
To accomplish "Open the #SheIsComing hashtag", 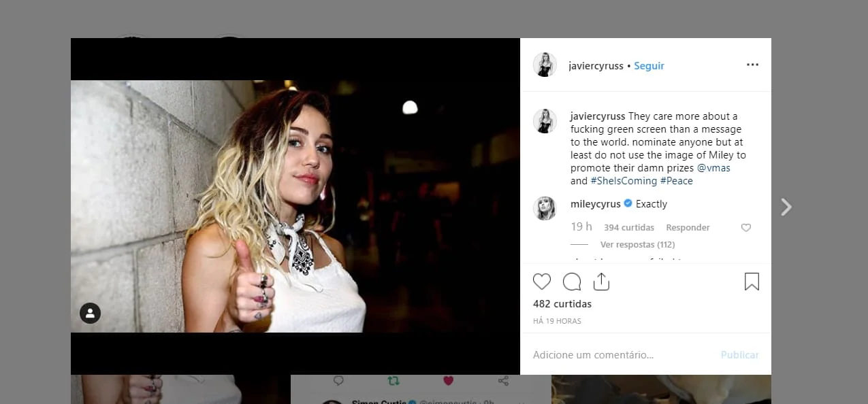I will tap(623, 181).
